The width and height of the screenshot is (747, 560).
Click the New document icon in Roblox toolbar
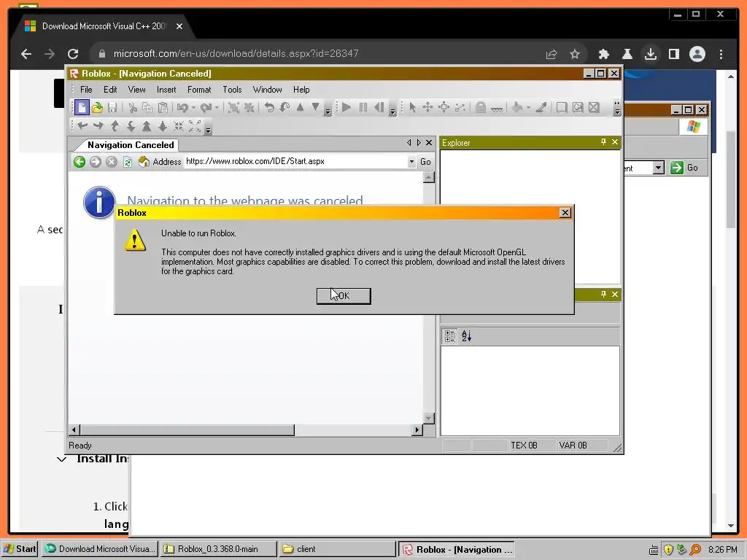pos(82,108)
